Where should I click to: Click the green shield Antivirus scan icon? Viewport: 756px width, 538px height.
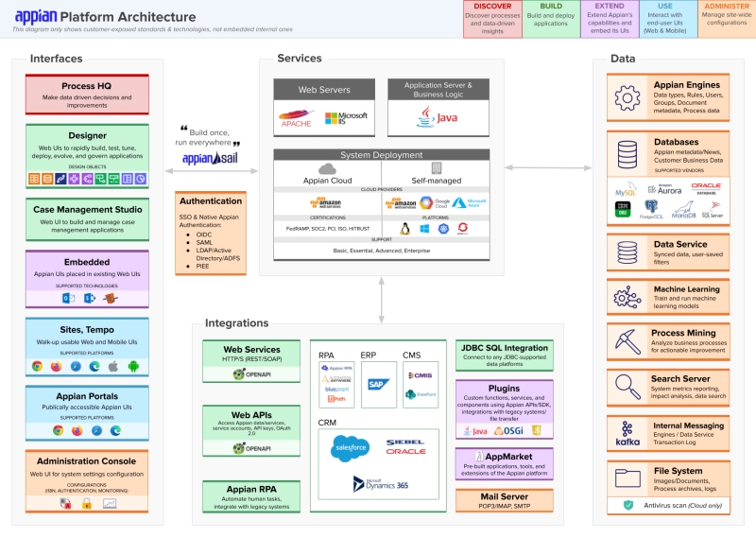(628, 505)
